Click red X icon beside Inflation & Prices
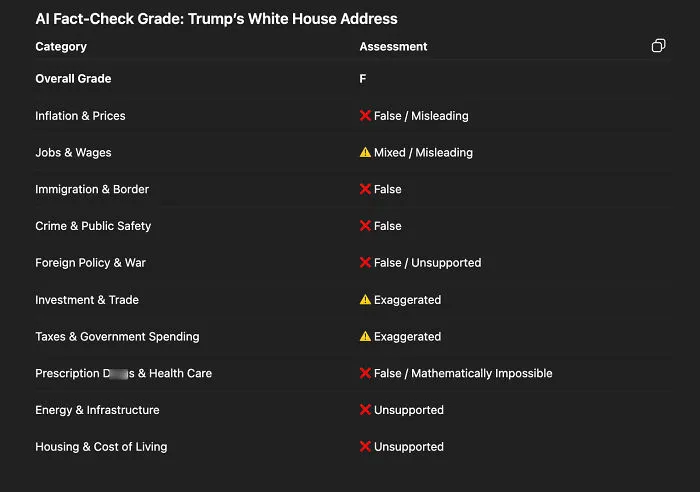Screen dimensions: 700x492 pos(365,116)
